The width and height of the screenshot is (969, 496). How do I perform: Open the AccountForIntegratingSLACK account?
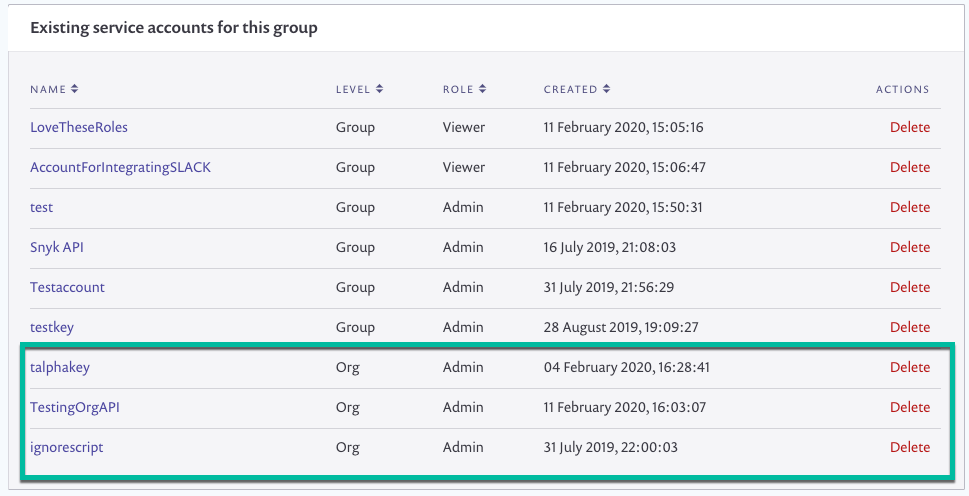tap(121, 167)
